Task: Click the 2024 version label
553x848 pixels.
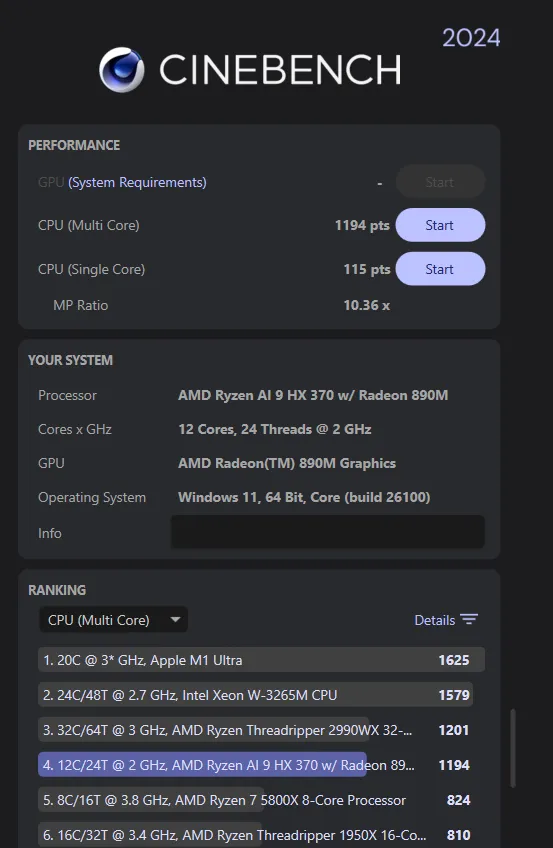Action: tap(471, 38)
